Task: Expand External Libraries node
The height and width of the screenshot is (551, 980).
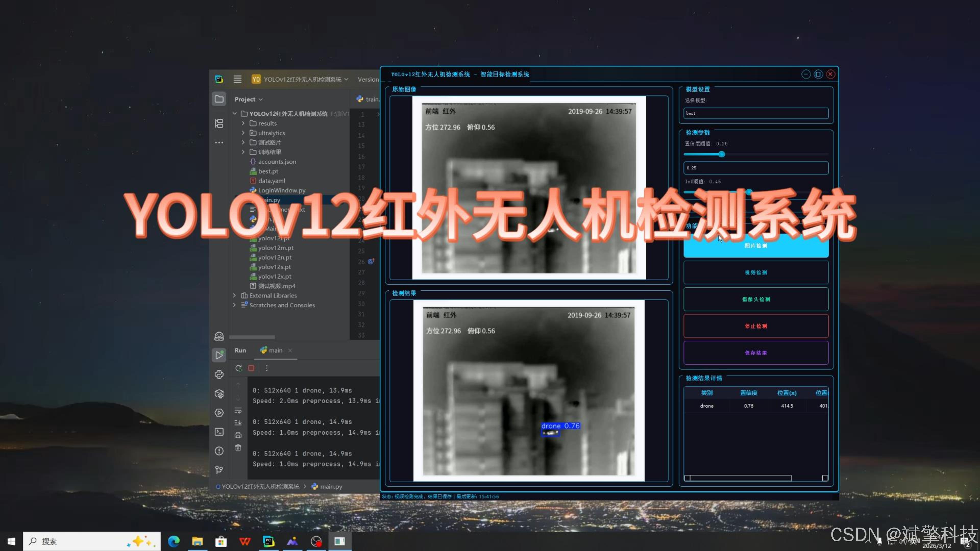Action: [234, 295]
